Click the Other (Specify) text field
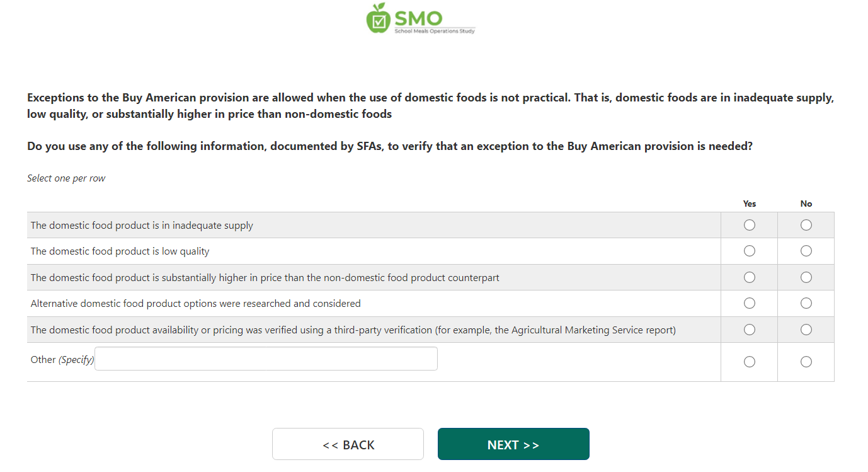The image size is (868, 472). coord(266,359)
